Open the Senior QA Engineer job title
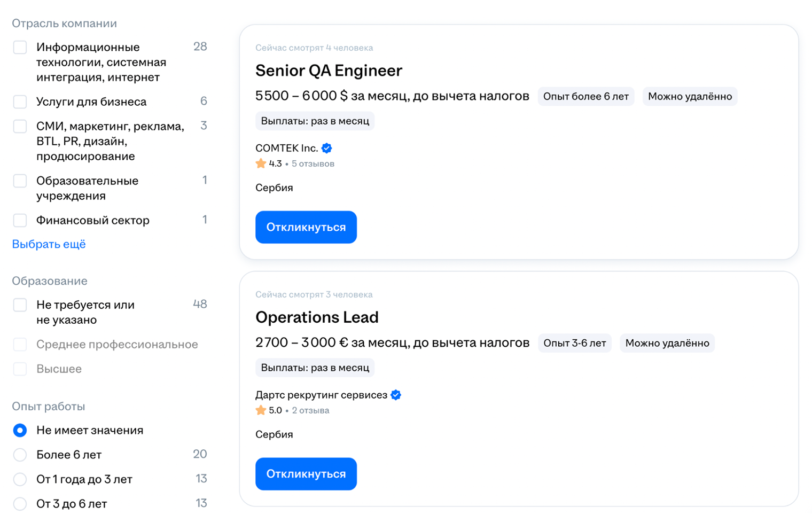The height and width of the screenshot is (530, 812). pos(329,71)
